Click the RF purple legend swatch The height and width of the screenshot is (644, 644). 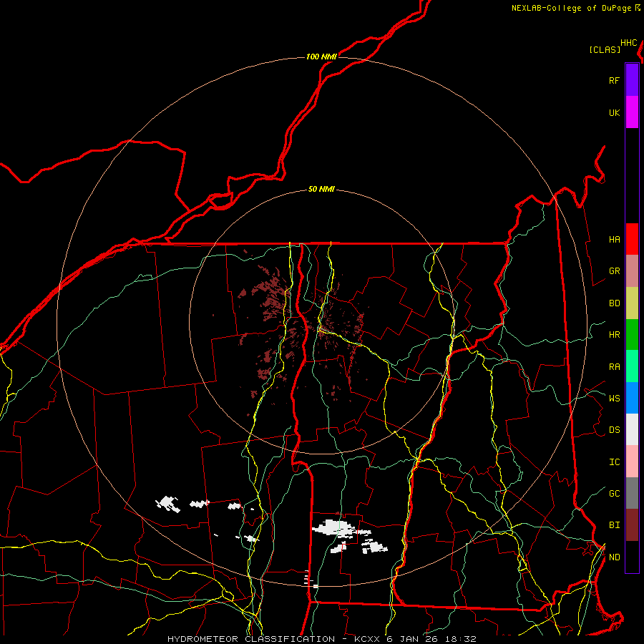(x=632, y=80)
